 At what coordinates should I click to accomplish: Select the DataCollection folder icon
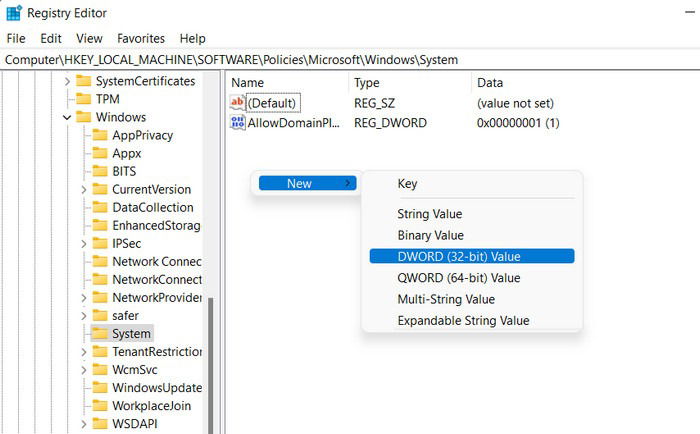[100, 207]
